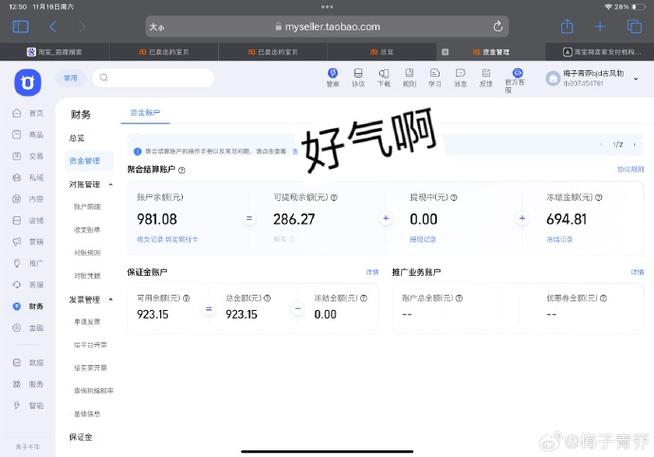Click the 反馈 feedback icon
Viewport: 654px width, 457px height.
coord(486,78)
